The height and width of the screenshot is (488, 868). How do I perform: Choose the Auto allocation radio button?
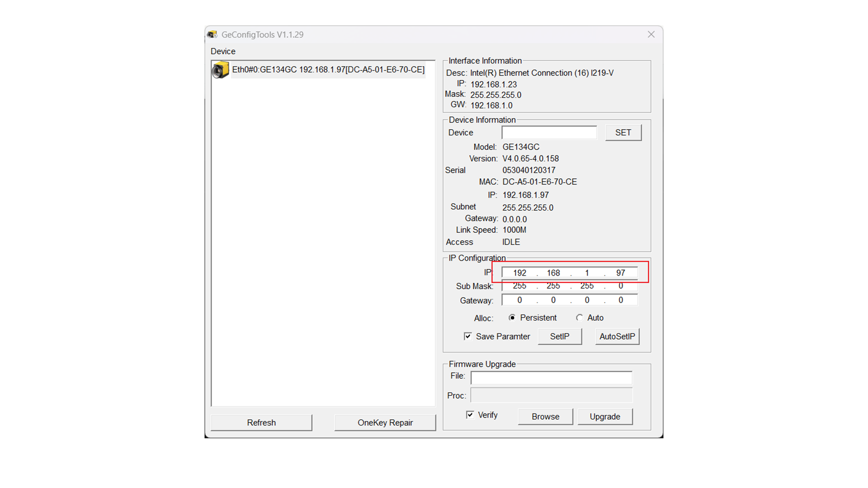[x=580, y=318]
